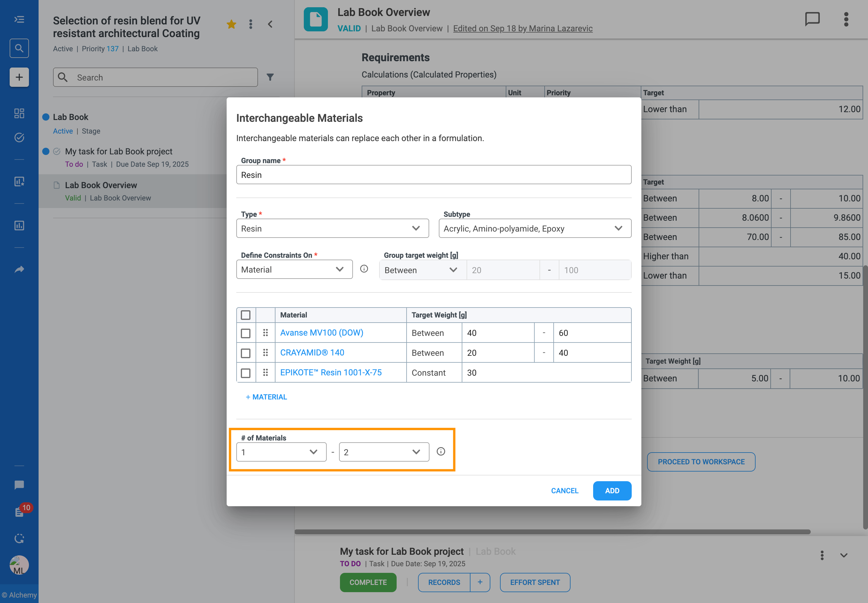Select Lab Book Overview item in left list
Viewport: 868px width, 603px height.
(x=101, y=185)
